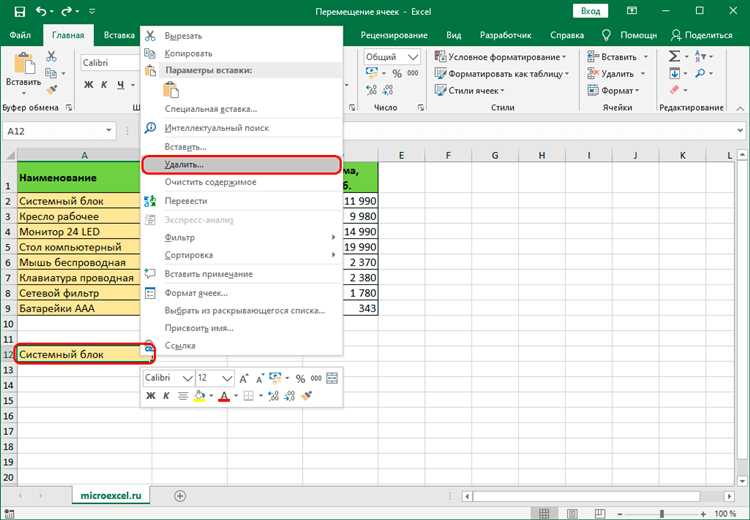Click font color A in mini toolbar
Screen dimensions: 750x520
click(x=224, y=396)
